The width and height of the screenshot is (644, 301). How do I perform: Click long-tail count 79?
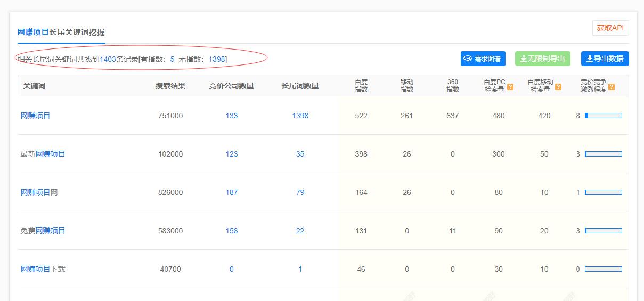pos(300,192)
